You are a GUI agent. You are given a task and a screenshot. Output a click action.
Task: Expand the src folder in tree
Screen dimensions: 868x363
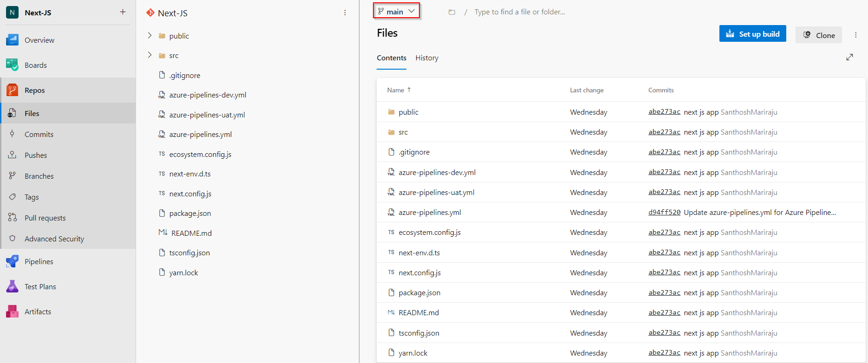click(150, 55)
